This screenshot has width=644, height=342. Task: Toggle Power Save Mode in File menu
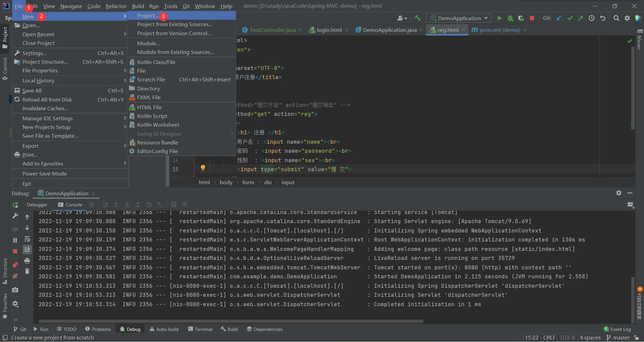[70, 174]
